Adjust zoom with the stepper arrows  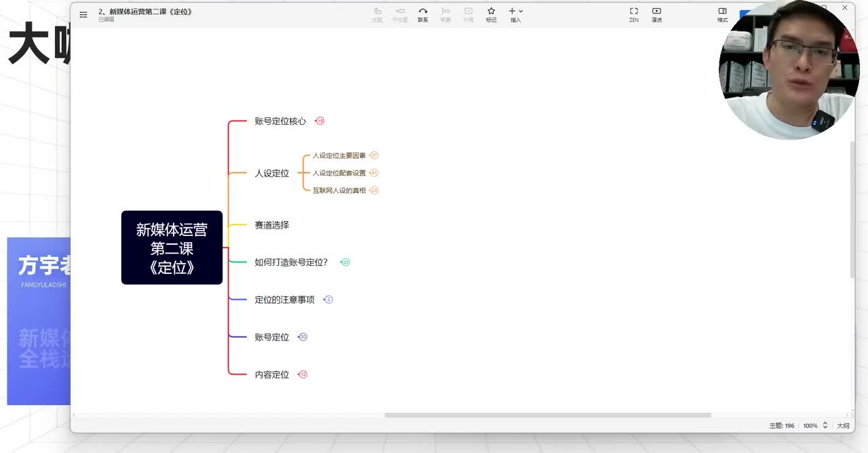[825, 426]
